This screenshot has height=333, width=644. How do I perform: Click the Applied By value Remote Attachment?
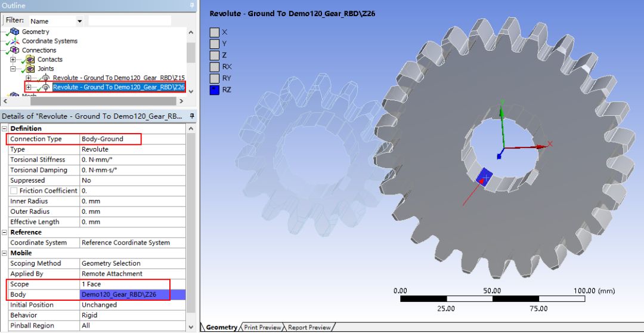(x=132, y=273)
